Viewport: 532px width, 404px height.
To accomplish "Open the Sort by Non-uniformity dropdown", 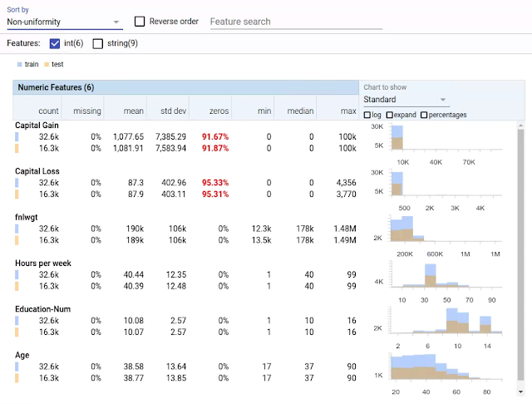I will tap(65, 22).
